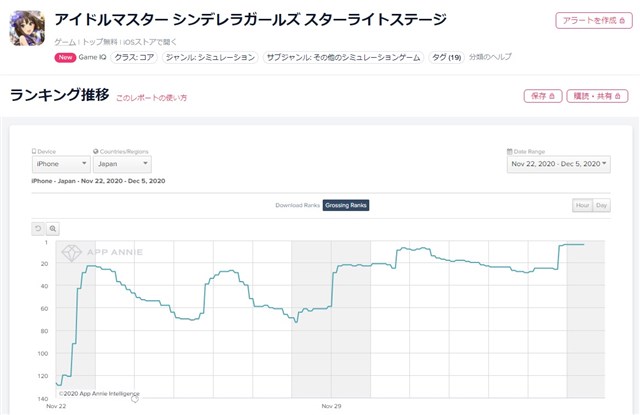Click the game's app icon thumbnail
Image resolution: width=640 pixels, height=415 pixels.
(x=27, y=28)
